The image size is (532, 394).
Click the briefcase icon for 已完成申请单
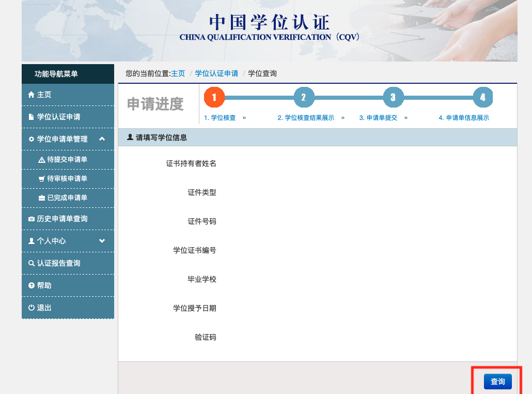(42, 198)
